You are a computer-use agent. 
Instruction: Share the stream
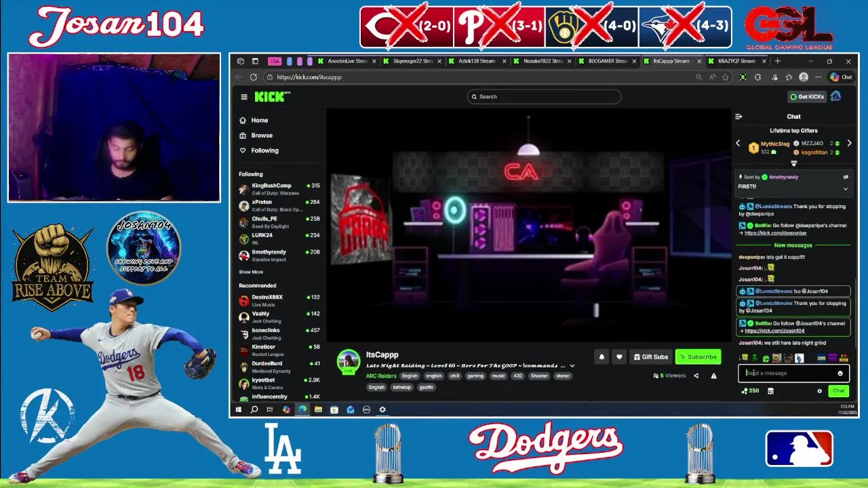coord(696,375)
